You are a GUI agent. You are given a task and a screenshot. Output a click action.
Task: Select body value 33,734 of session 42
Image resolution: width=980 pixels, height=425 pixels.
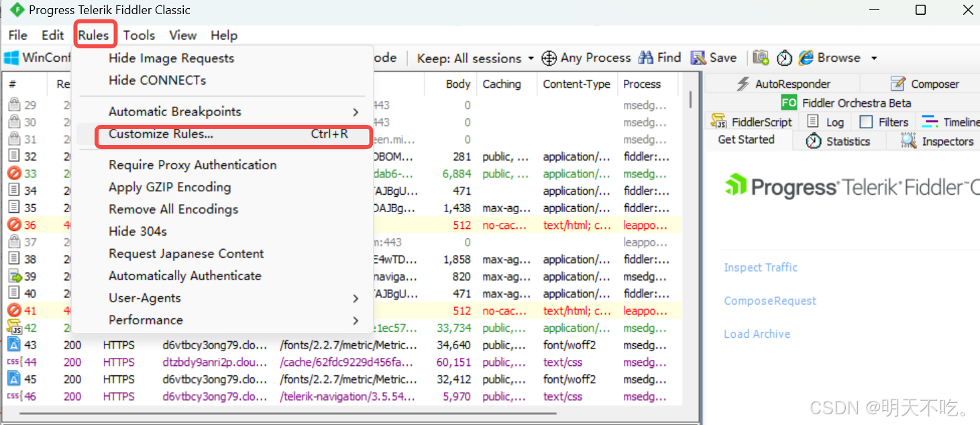pos(455,328)
